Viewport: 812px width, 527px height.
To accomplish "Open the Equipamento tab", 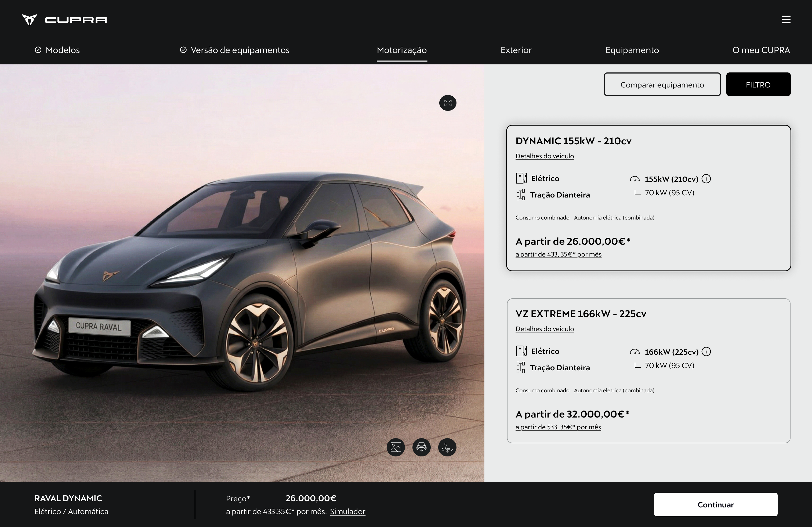I will [x=632, y=50].
